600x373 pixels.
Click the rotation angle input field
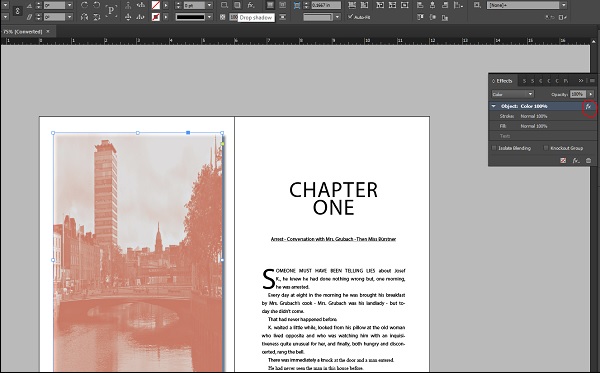click(x=54, y=5)
